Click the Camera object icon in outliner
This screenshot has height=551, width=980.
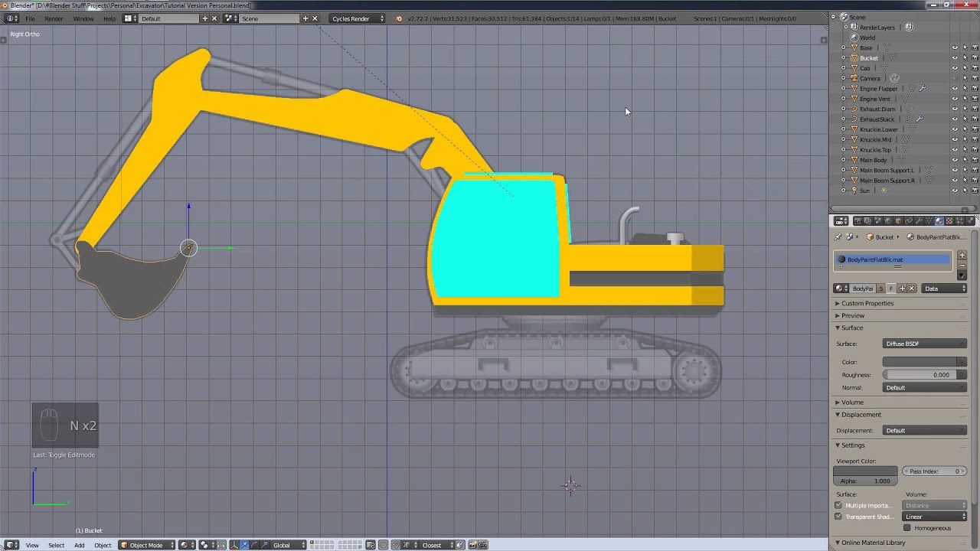(854, 78)
